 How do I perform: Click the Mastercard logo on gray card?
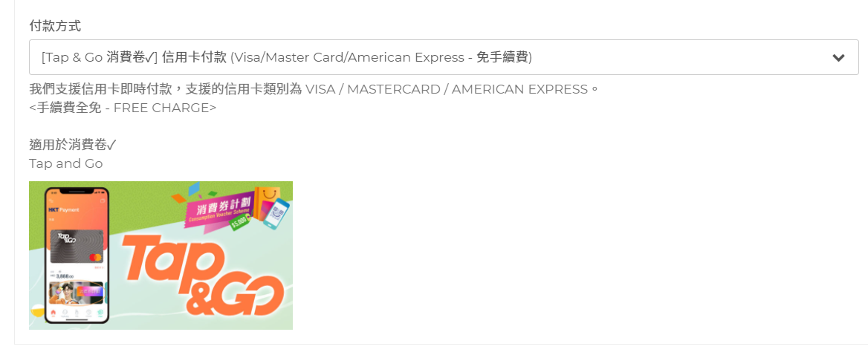click(95, 258)
